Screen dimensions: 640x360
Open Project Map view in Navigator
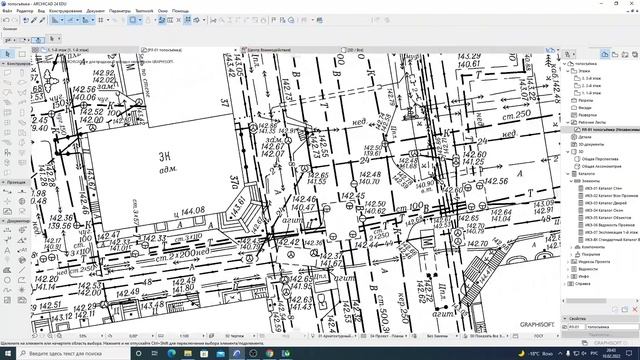605,54
